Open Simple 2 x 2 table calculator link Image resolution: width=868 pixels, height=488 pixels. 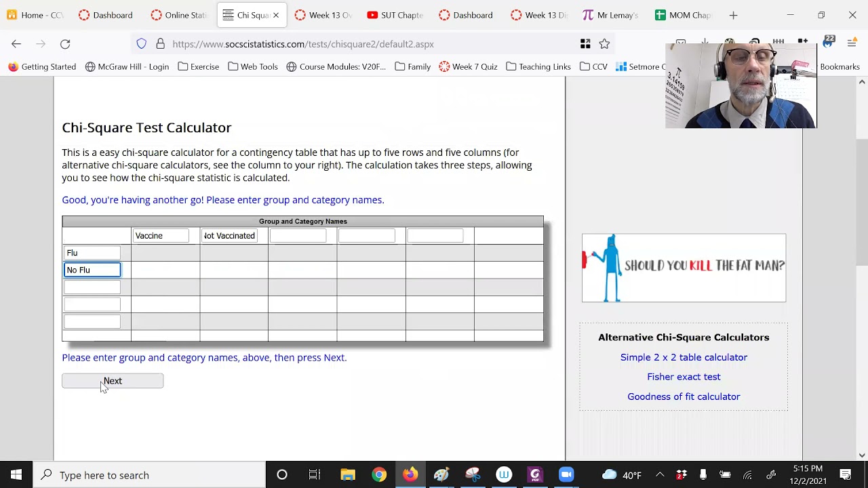684,357
